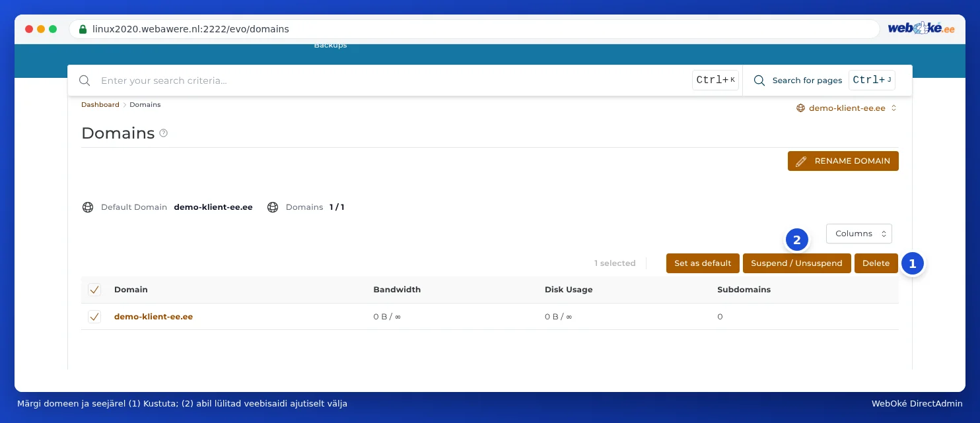This screenshot has height=423, width=980.
Task: Sort by the Bandwidth column header
Action: pyautogui.click(x=397, y=290)
